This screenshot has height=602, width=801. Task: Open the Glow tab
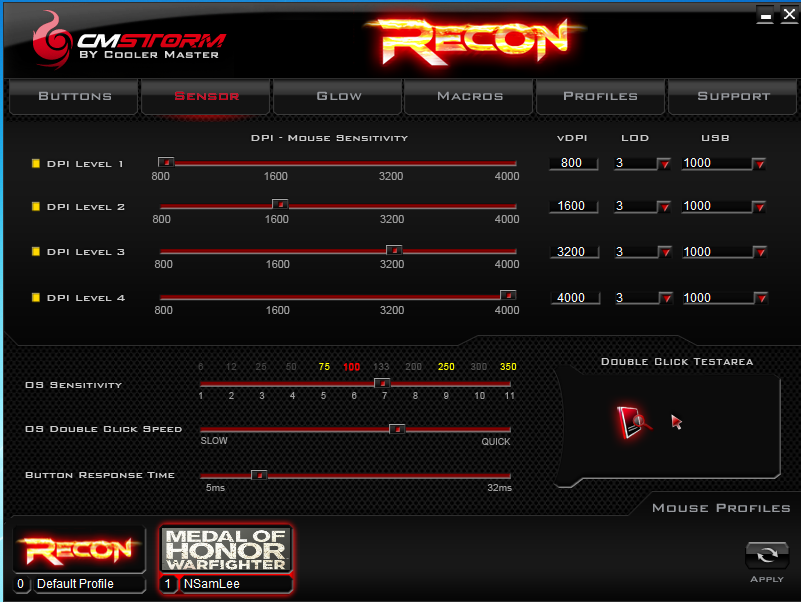(x=338, y=96)
